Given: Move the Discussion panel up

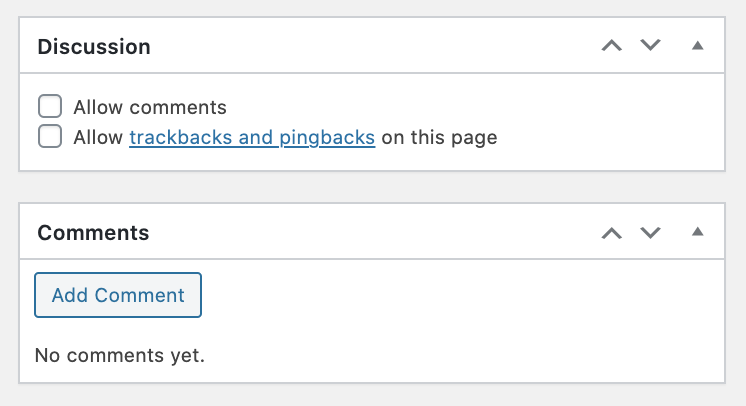Looking at the screenshot, I should tap(612, 46).
